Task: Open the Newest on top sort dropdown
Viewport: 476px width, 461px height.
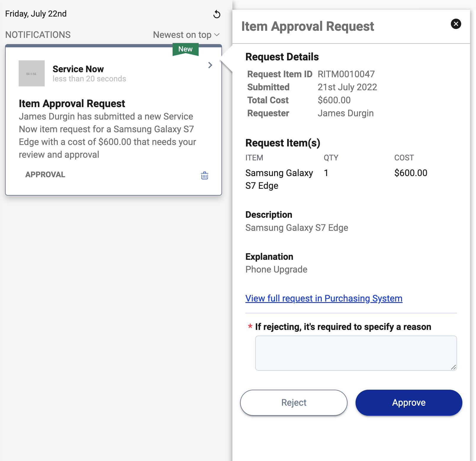Action: (x=186, y=35)
